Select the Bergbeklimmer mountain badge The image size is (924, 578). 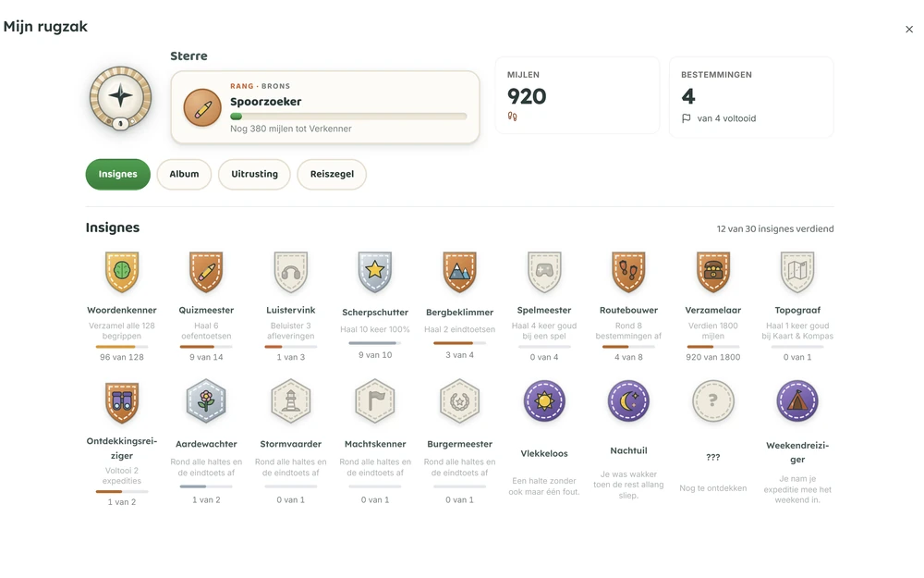[x=459, y=272]
